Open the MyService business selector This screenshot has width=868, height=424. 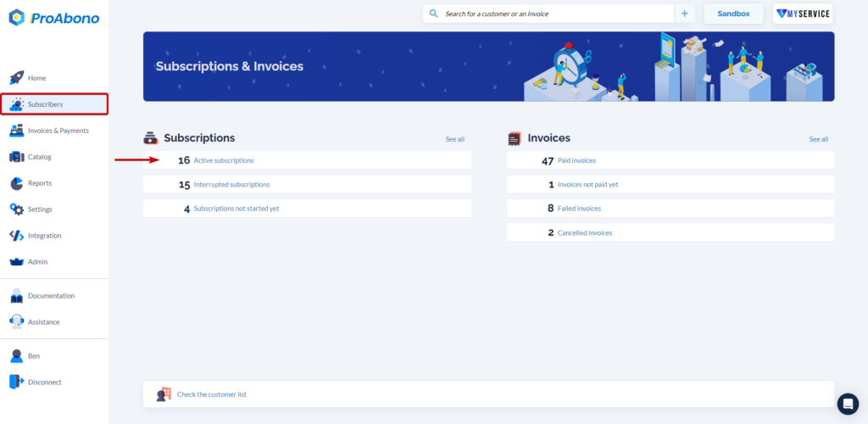pyautogui.click(x=803, y=14)
